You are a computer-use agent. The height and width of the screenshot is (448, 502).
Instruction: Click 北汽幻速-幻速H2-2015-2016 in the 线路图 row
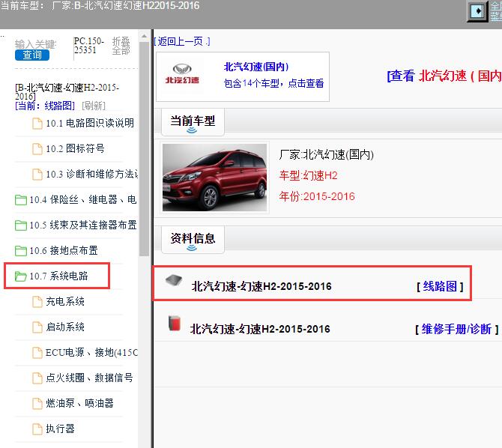[261, 286]
